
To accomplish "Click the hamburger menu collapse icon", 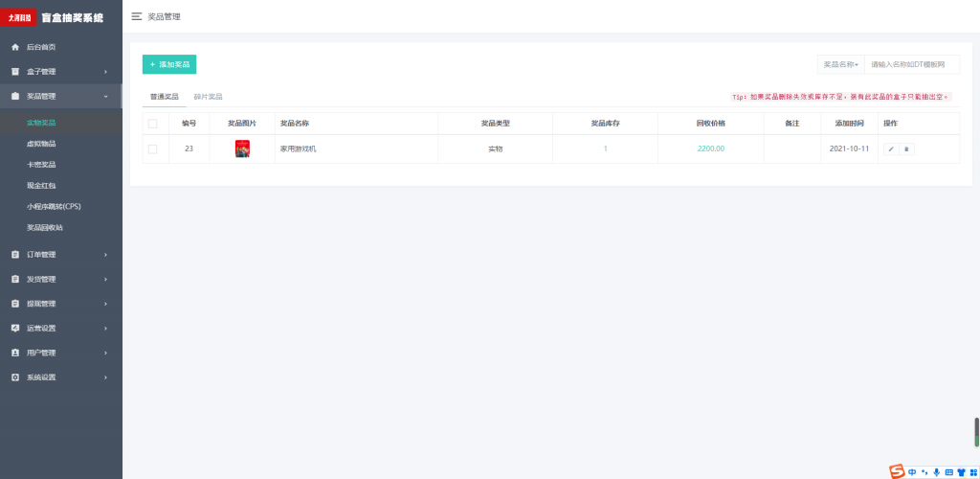I will pos(137,16).
